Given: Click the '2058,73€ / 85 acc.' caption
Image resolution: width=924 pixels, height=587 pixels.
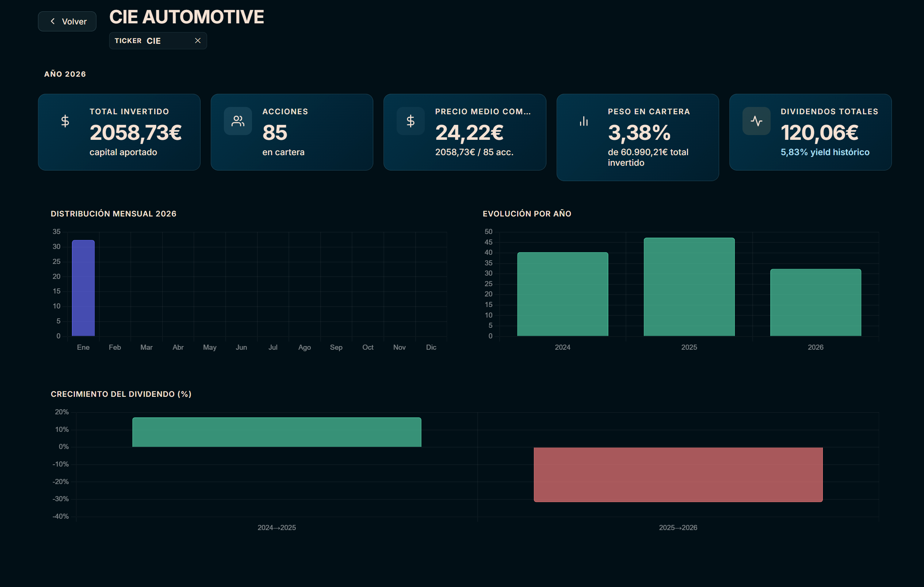Looking at the screenshot, I should tap(474, 152).
